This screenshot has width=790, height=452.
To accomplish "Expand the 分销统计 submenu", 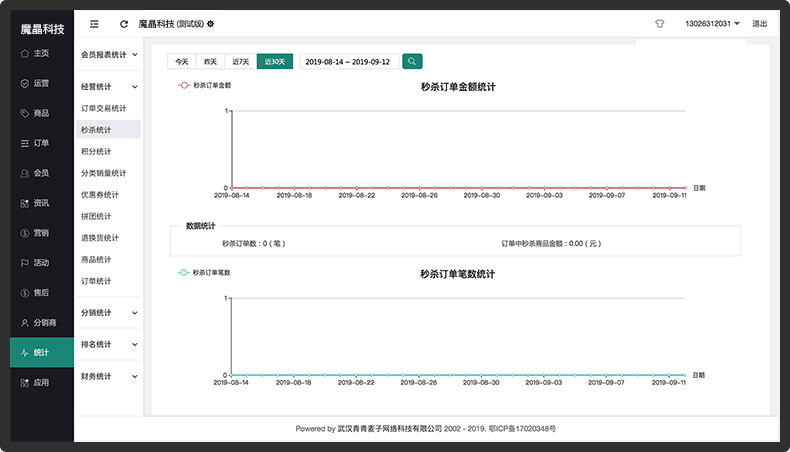I will pyautogui.click(x=109, y=313).
